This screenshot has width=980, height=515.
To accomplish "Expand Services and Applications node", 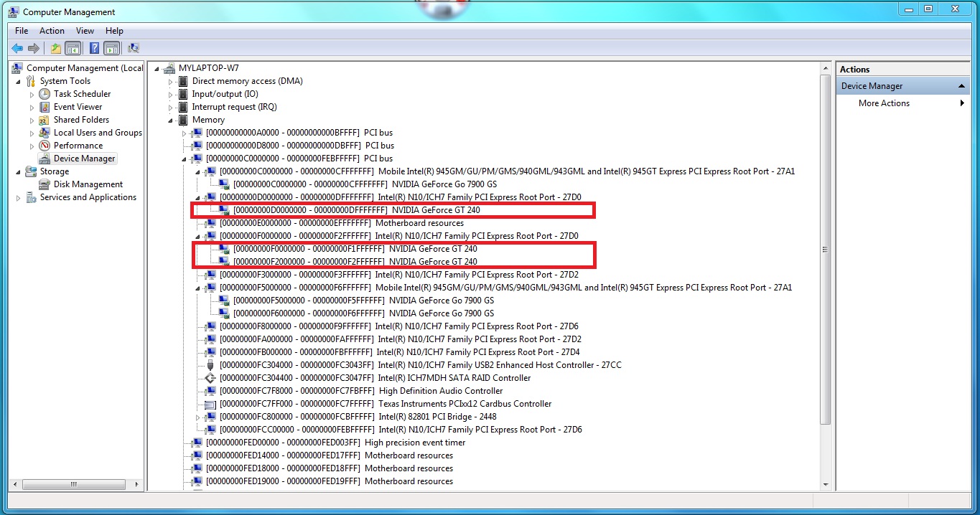I will click(19, 197).
